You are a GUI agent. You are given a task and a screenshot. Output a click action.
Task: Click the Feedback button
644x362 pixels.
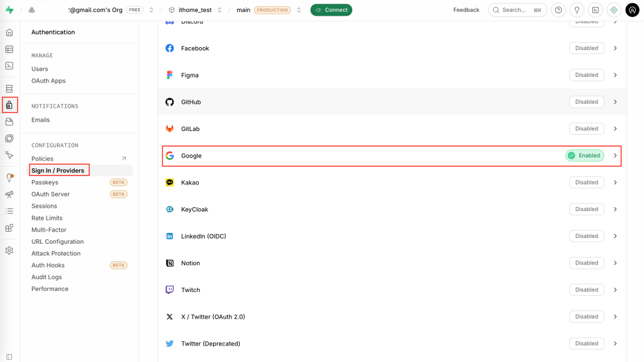tap(466, 10)
